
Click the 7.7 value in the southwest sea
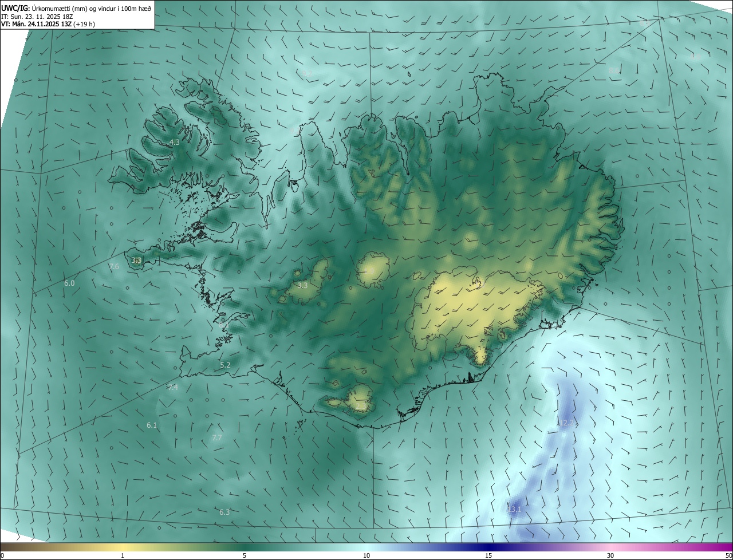(216, 437)
